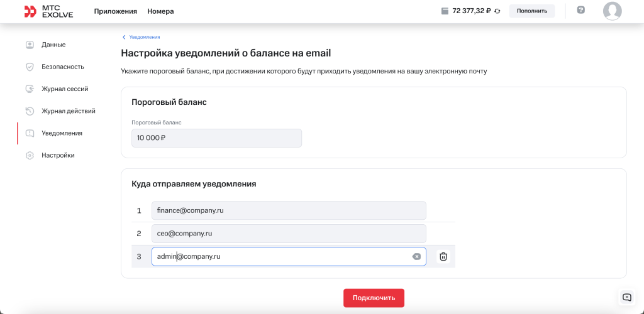Click the MTC Exolve logo
This screenshot has height=314, width=644.
coord(48,11)
